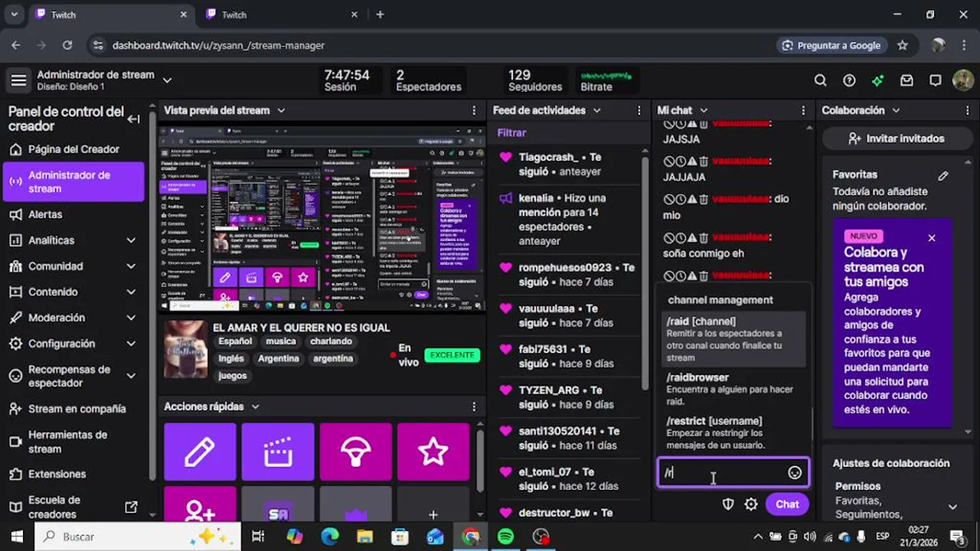980x551 pixels.
Task: Open the user avatar menu
Action: [963, 80]
